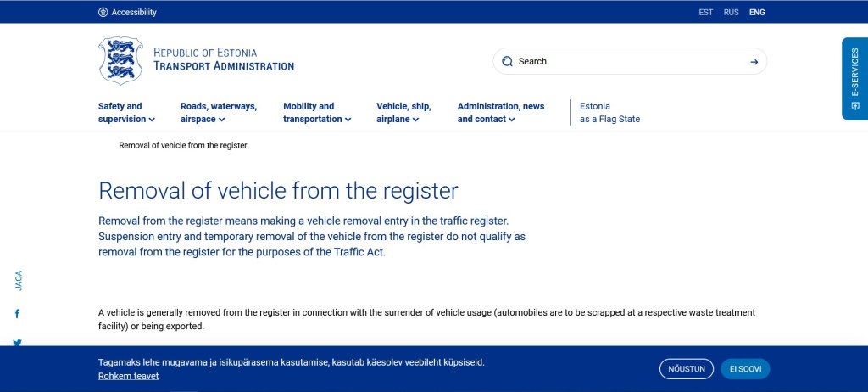
Task: Click the Estonian coat of arms logo
Action: coord(120,60)
